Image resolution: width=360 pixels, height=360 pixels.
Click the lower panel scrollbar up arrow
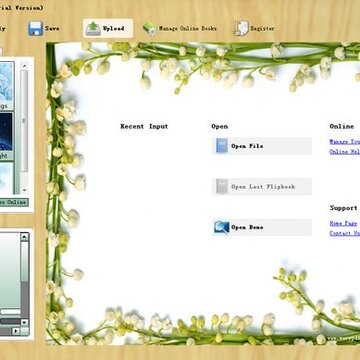point(24,237)
